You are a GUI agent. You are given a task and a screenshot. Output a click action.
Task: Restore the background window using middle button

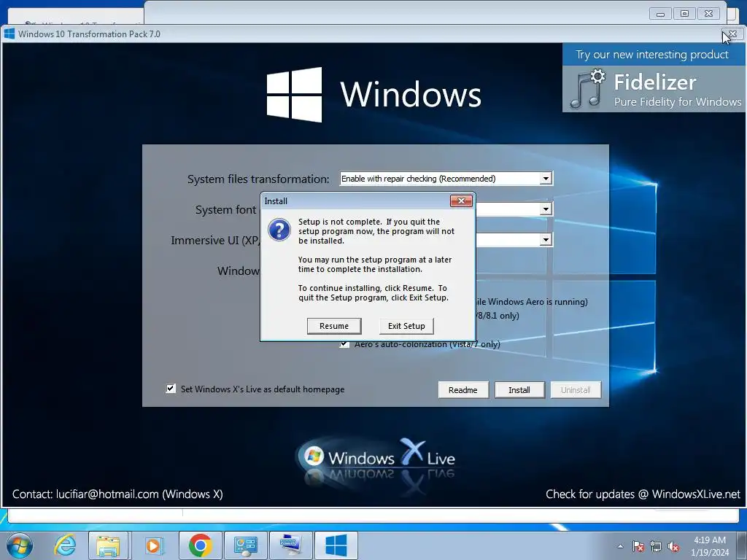click(684, 14)
